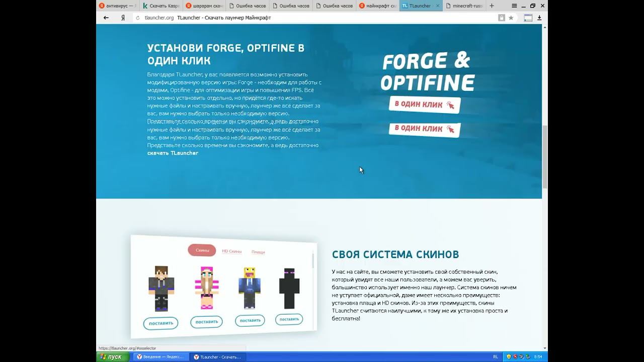Open the third Ошибка часов tab
The image size is (644, 362).
pyautogui.click(x=334, y=6)
